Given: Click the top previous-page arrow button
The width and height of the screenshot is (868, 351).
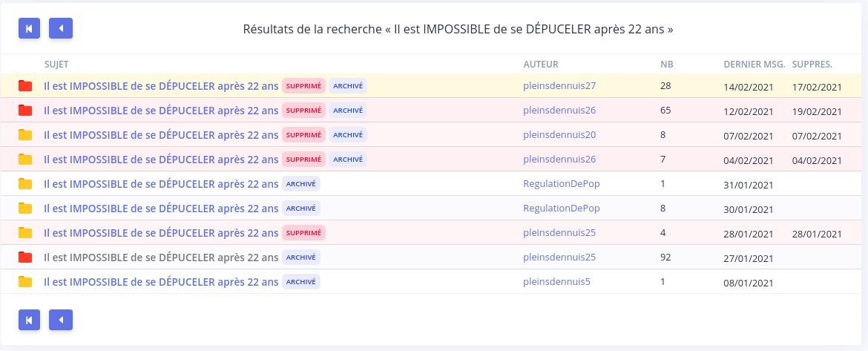Looking at the screenshot, I should (61, 28).
